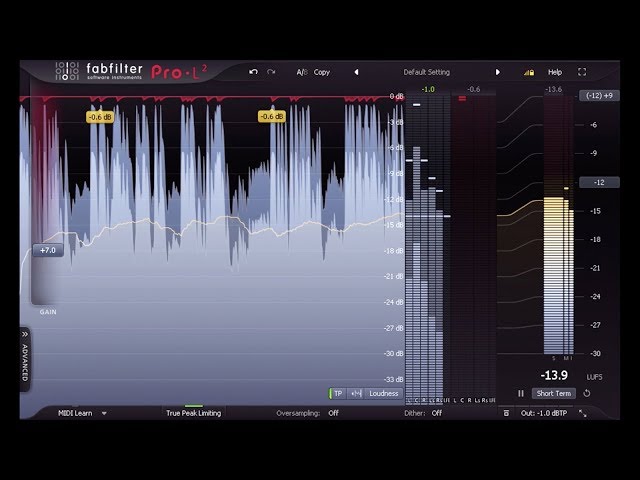The image size is (640, 480).
Task: Go to next preset arrow
Action: (x=498, y=72)
